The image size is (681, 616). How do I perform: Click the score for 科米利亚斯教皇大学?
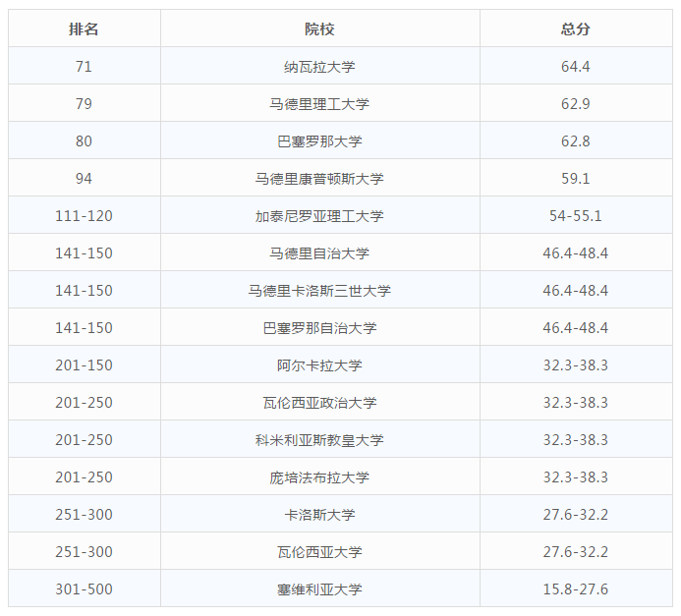tap(576, 440)
